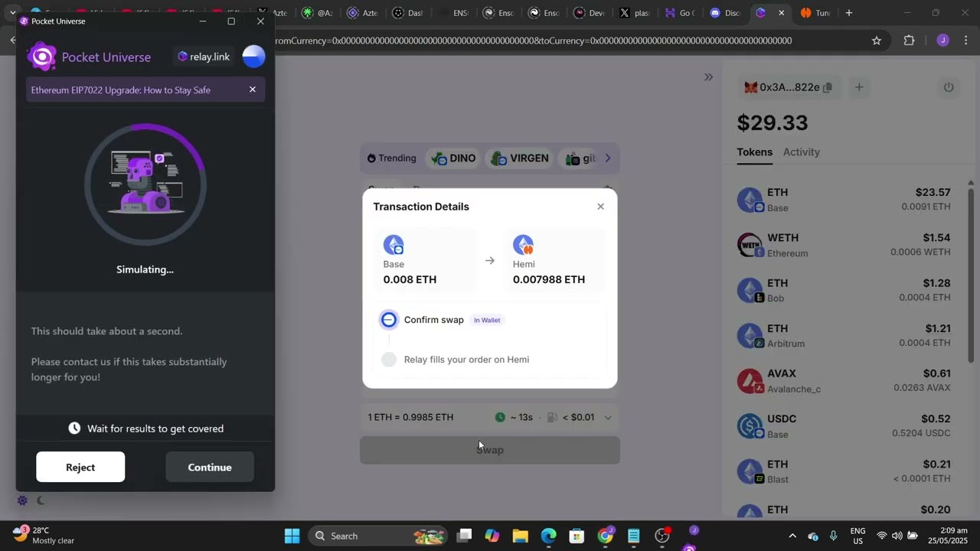Open the EIP7022 Upgrade safety article
This screenshot has height=551, width=980.
point(120,90)
